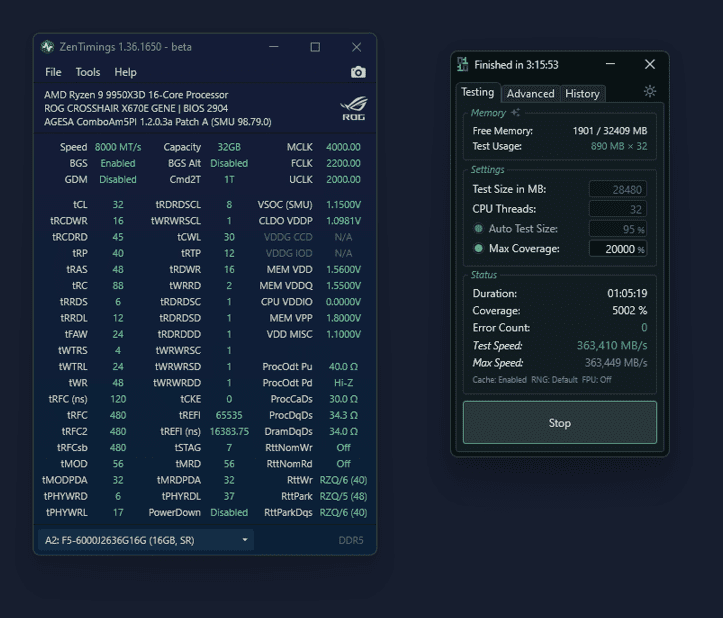Screen dimensions: 723x618
Task: Open the File menu in ZenTimings
Action: (x=53, y=72)
